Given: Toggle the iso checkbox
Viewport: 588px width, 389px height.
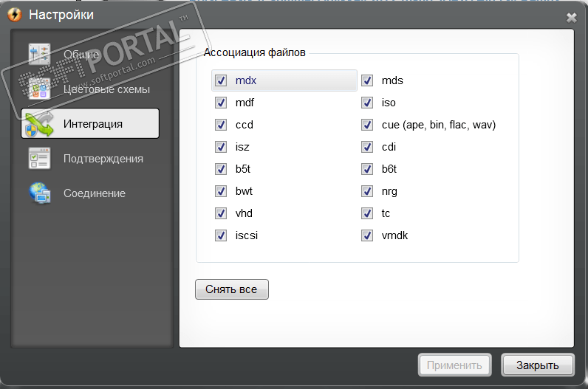Looking at the screenshot, I should [x=367, y=103].
